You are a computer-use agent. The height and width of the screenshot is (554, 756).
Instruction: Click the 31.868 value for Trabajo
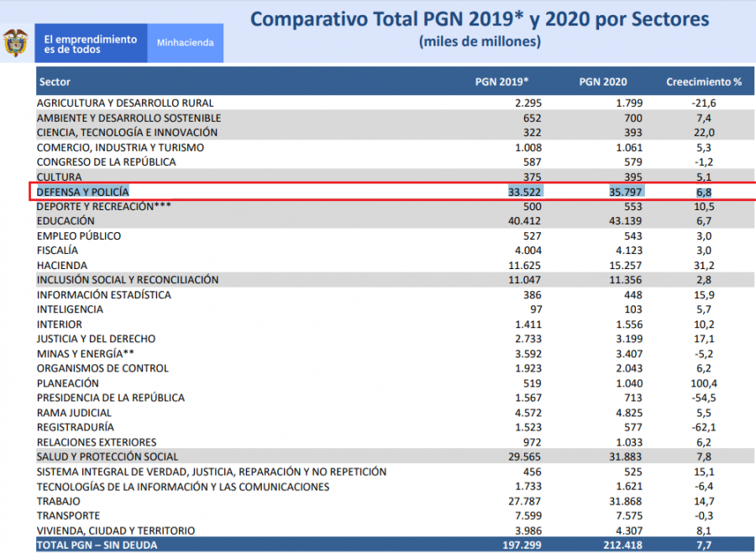(x=626, y=501)
